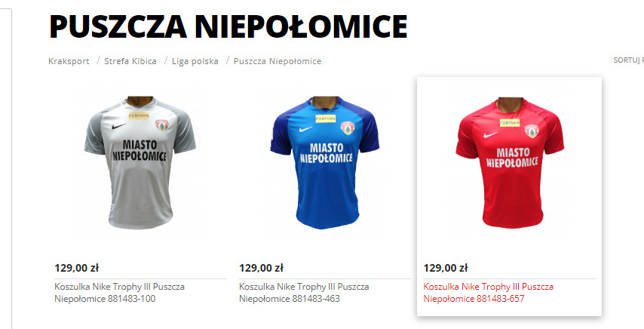Image resolution: width=644 pixels, height=329 pixels.
Task: View the blue Puszcza Niepołomice jersey image
Action: [x=325, y=162]
